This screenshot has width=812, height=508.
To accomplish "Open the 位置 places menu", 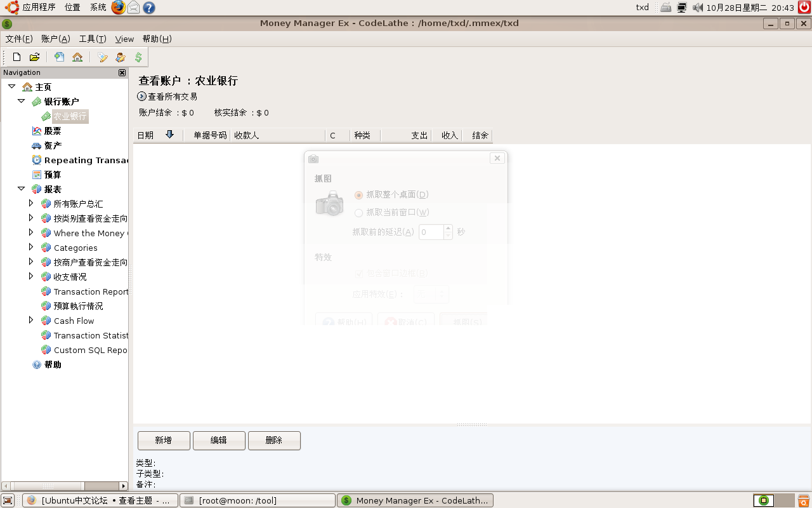I will (72, 8).
